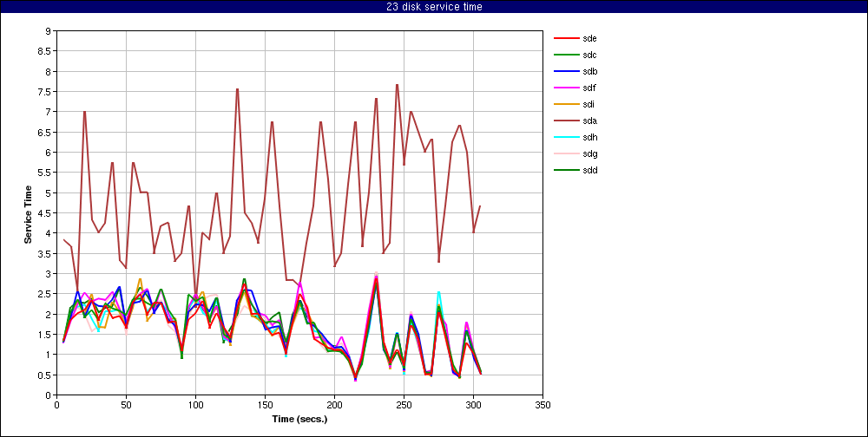This screenshot has width=868, height=437.
Task: Select the sdh legend label
Action: pyautogui.click(x=589, y=137)
